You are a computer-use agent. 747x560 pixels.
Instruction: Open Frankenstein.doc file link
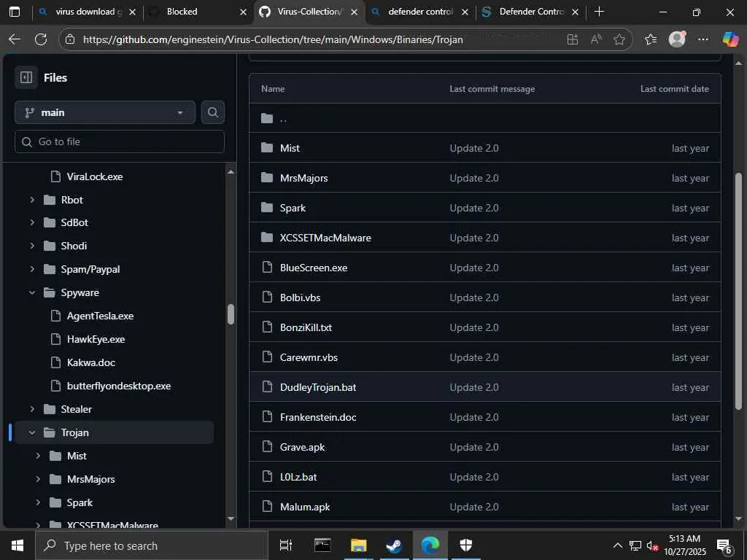318,417
